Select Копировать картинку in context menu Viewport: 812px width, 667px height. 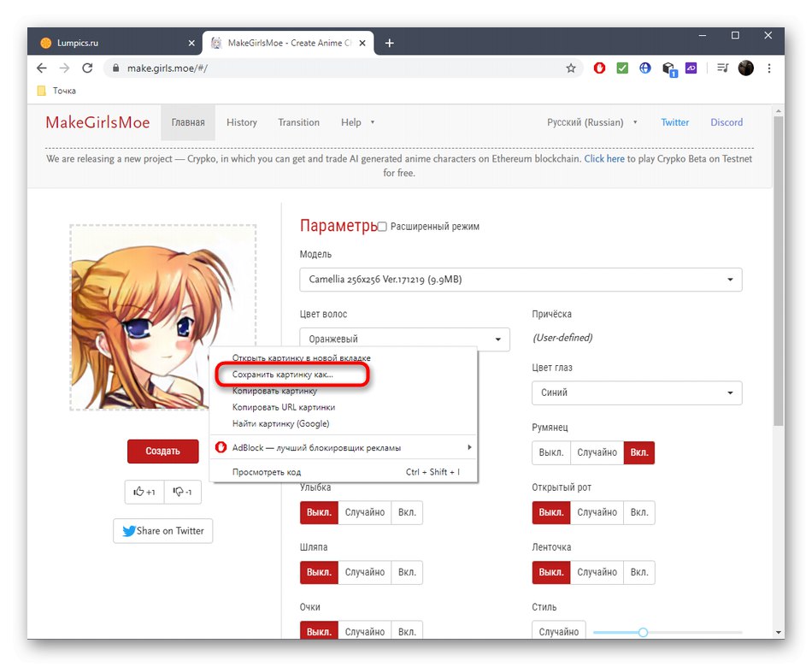(344, 391)
